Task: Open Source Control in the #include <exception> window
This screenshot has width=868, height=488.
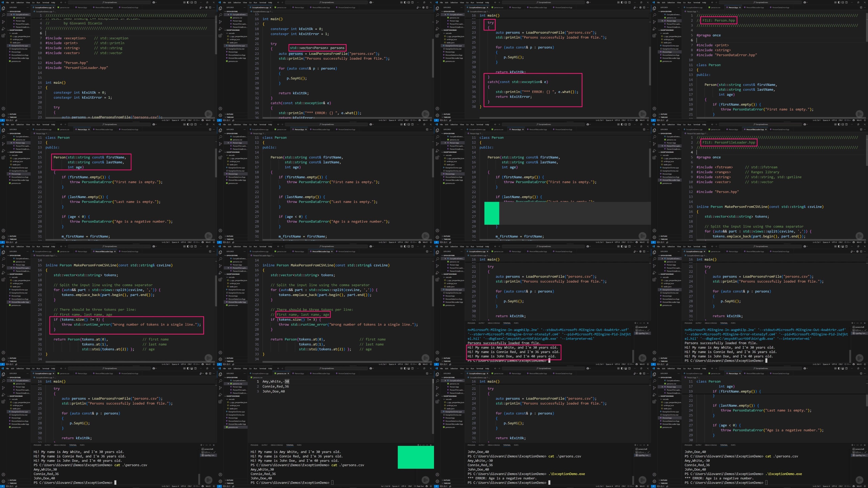Action: click(3, 22)
